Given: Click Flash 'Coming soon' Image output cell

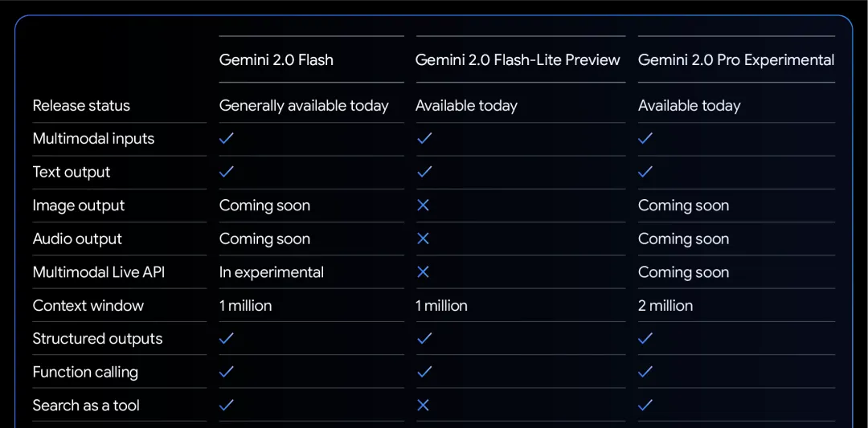Looking at the screenshot, I should [264, 206].
